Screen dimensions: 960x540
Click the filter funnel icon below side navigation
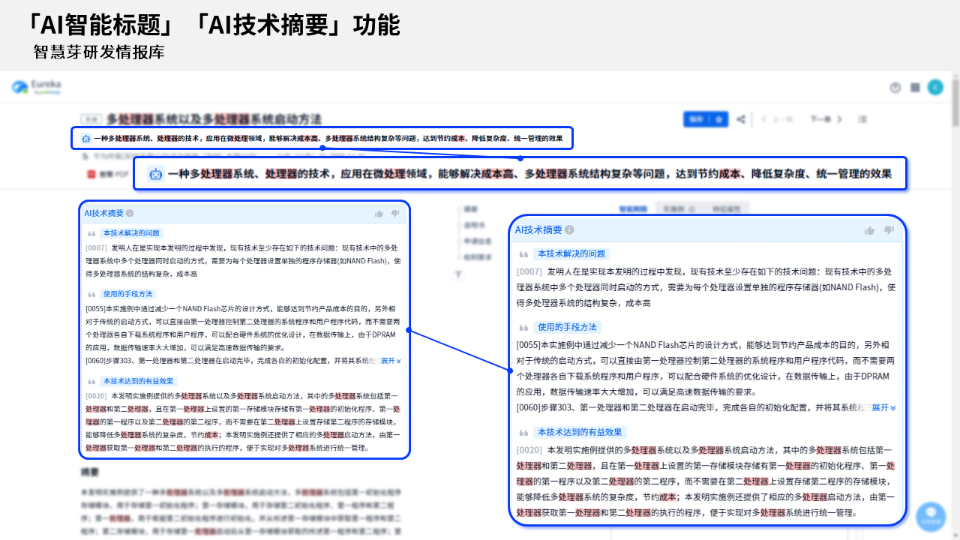click(x=458, y=275)
